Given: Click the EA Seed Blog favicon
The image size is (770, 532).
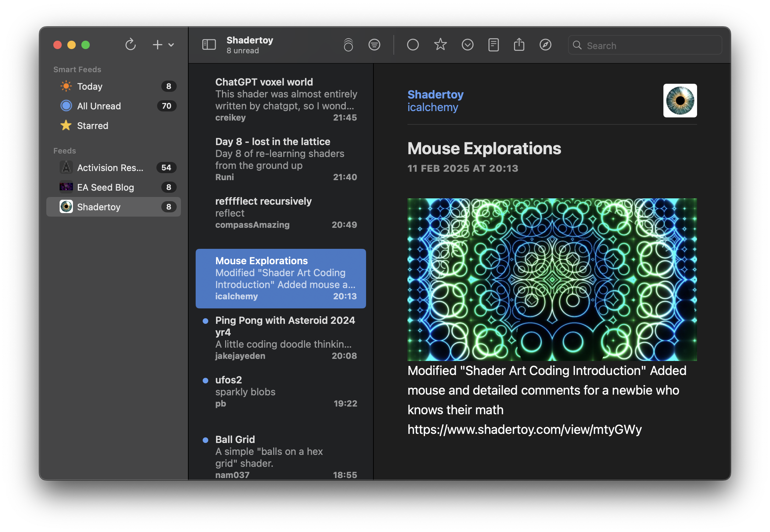Looking at the screenshot, I should [x=66, y=187].
